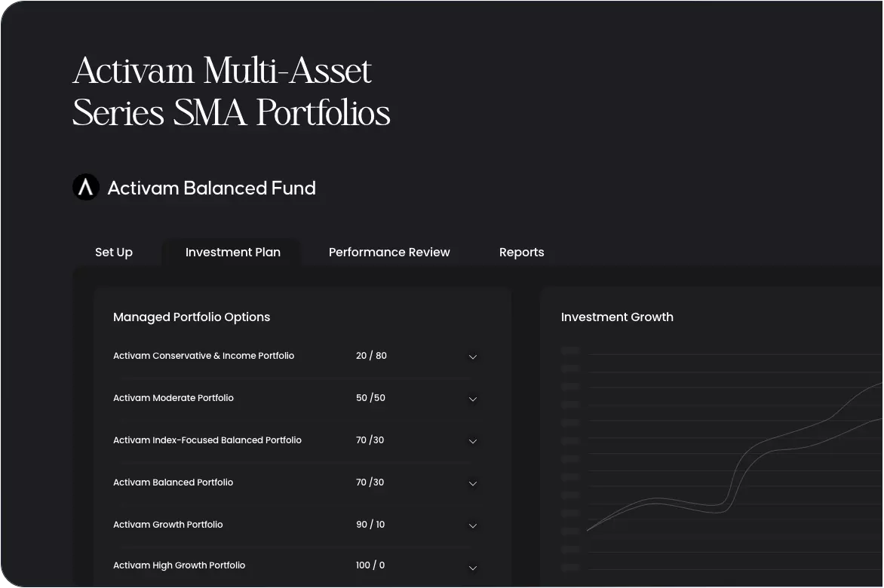Switch to the Set Up tab
This screenshot has height=588, width=884.
(x=113, y=252)
